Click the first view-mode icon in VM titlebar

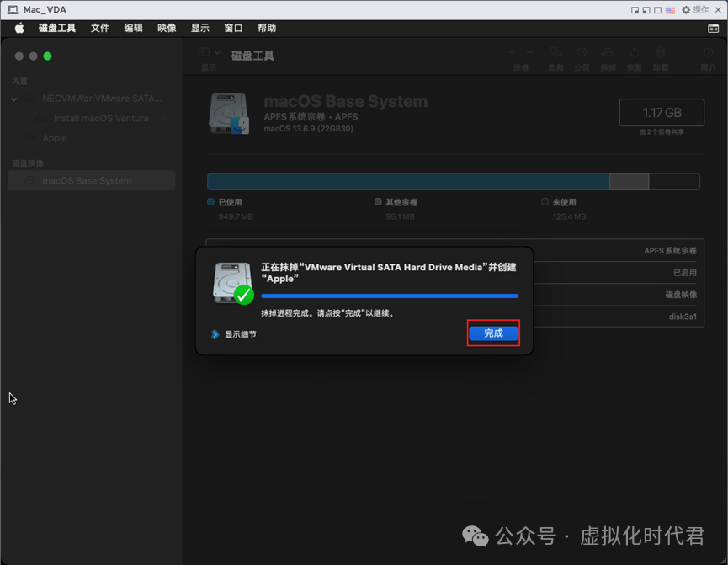pyautogui.click(x=635, y=10)
